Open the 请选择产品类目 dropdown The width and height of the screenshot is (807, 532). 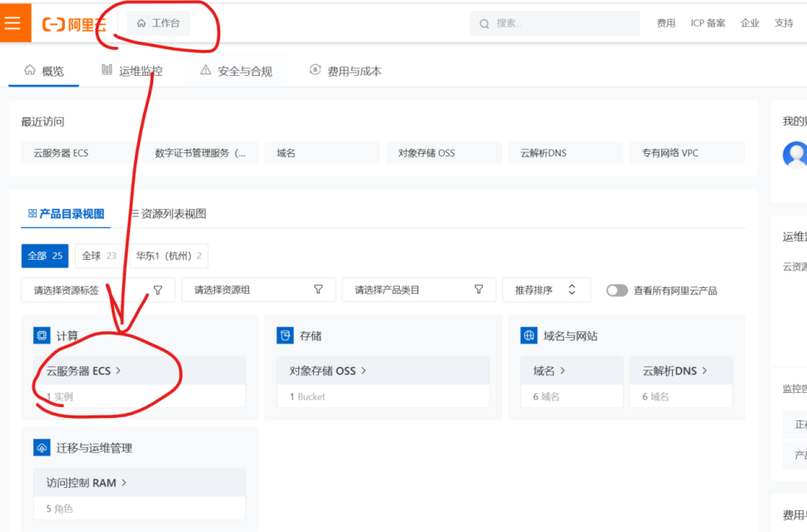419,291
